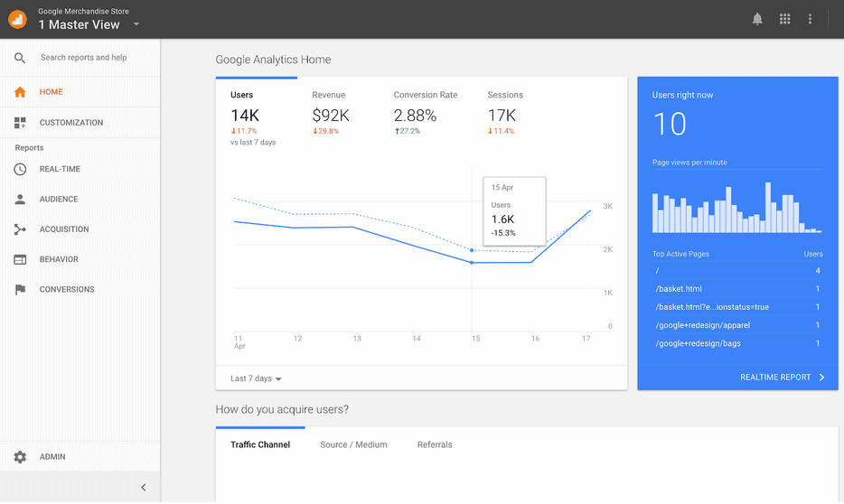This screenshot has height=504, width=844.
Task: Click the How do you acquire users? heading
Action: (x=282, y=409)
